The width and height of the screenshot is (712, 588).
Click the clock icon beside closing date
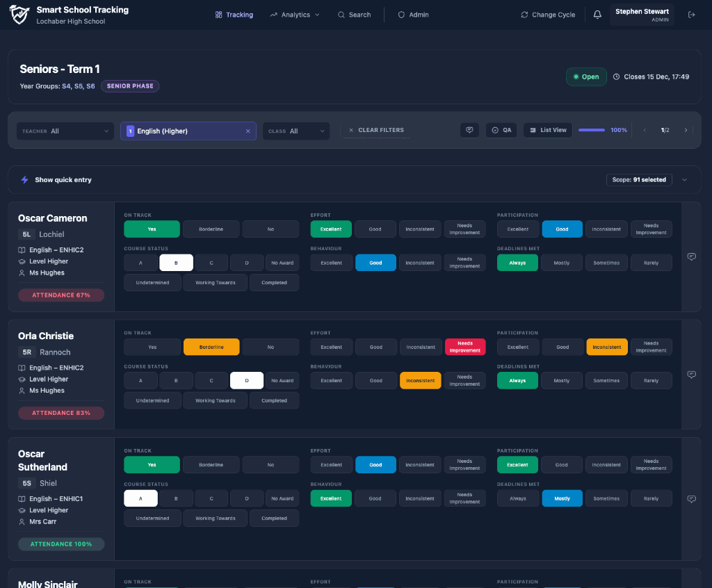[x=616, y=76]
